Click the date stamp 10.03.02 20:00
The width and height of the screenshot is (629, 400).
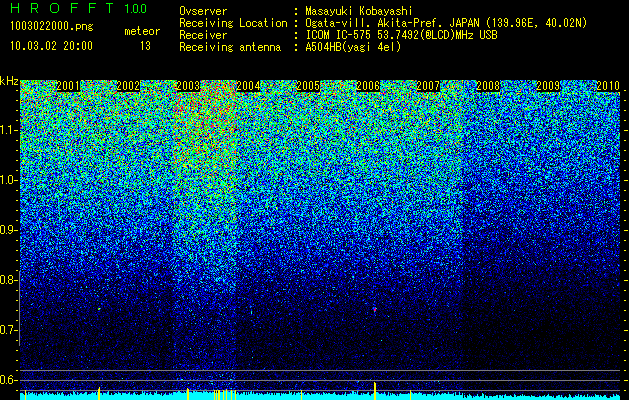pyautogui.click(x=51, y=46)
